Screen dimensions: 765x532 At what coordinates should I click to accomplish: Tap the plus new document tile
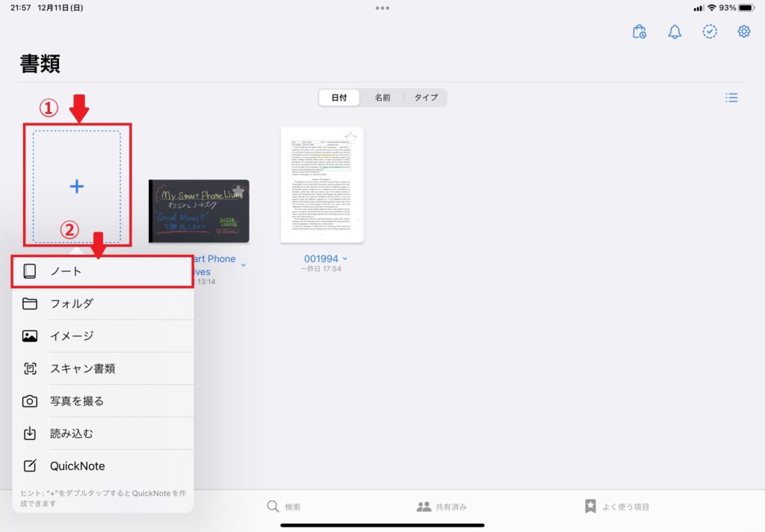[x=77, y=186]
